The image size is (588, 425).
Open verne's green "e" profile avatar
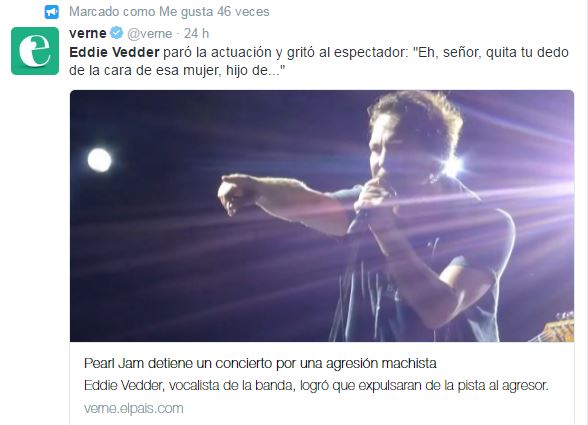(35, 51)
